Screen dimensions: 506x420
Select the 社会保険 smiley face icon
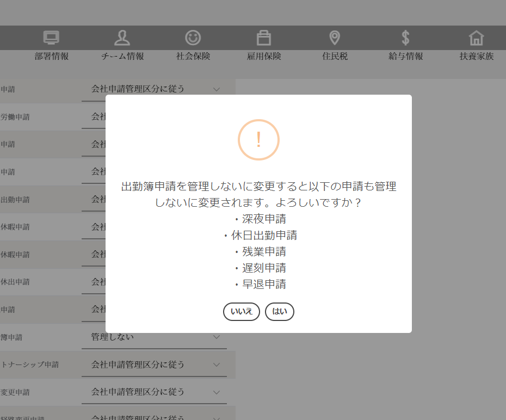coord(193,38)
